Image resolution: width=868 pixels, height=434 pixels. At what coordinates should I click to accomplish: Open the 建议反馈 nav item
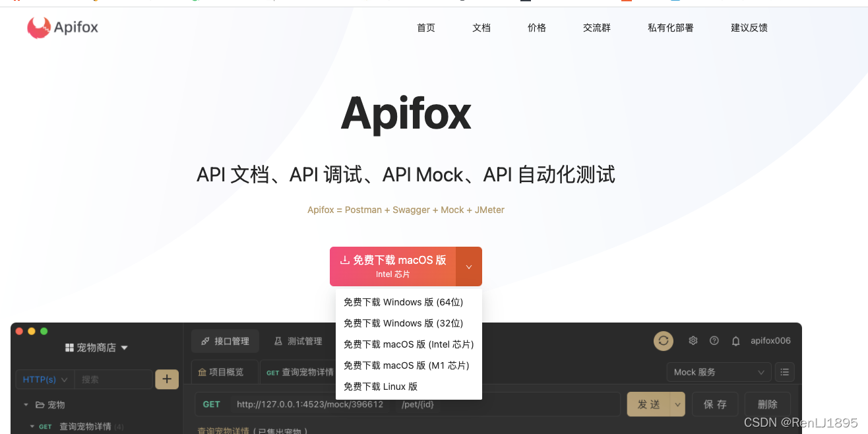[x=749, y=28]
